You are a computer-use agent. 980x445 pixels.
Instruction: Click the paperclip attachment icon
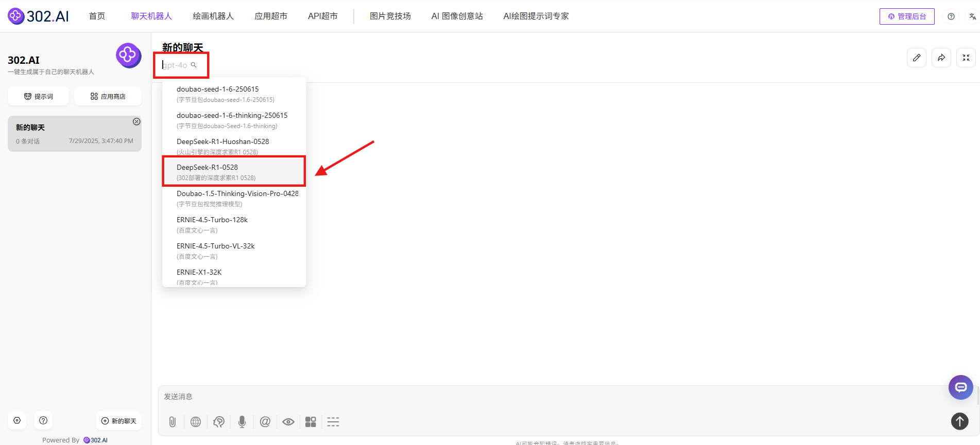point(173,422)
